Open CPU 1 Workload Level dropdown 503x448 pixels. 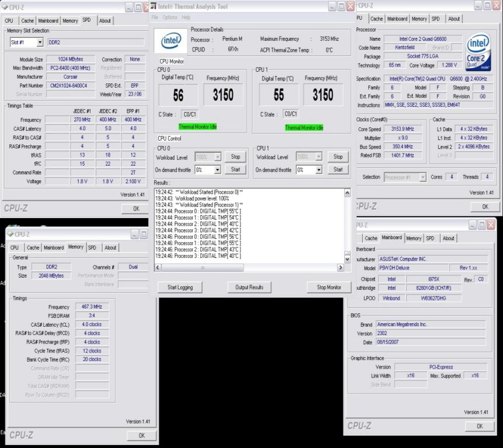(x=319, y=156)
